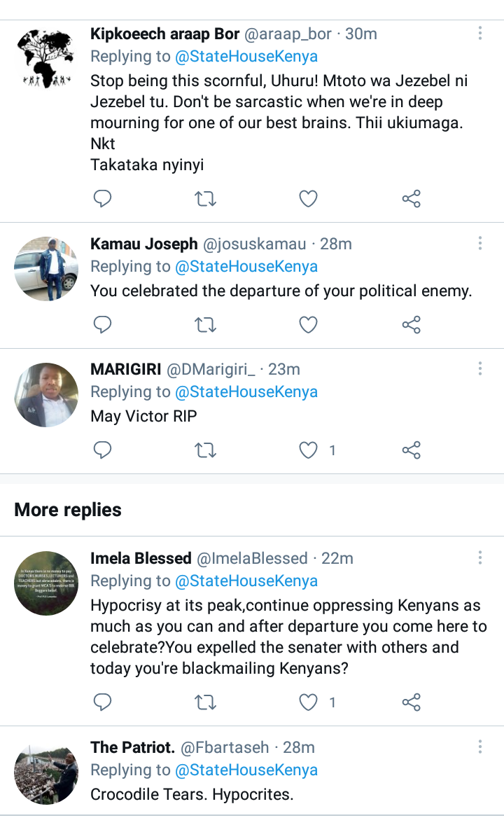Retweet Kipkoeech araap Bor's reply
The height and width of the screenshot is (818, 504).
click(205, 200)
